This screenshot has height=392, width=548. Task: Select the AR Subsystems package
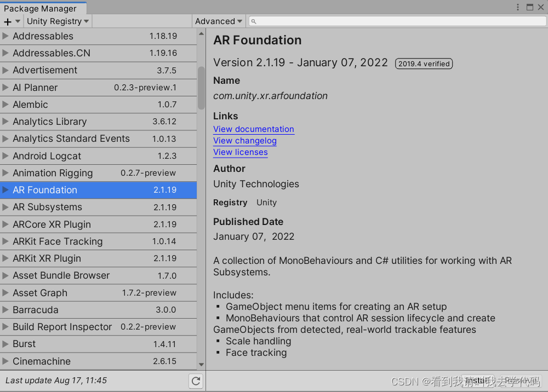(x=98, y=207)
